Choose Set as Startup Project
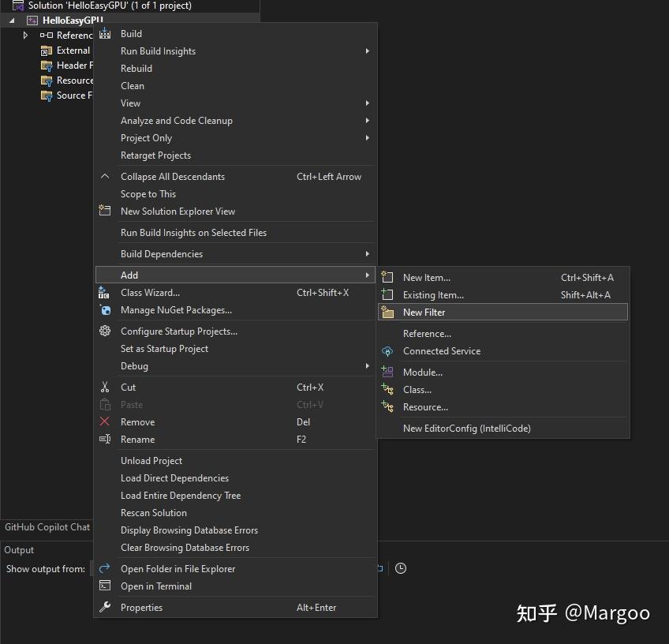 (235, 349)
